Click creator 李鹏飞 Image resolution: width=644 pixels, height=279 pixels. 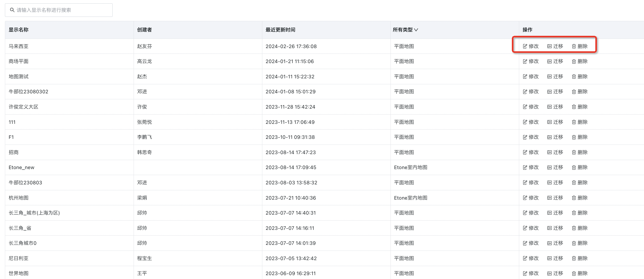point(144,137)
